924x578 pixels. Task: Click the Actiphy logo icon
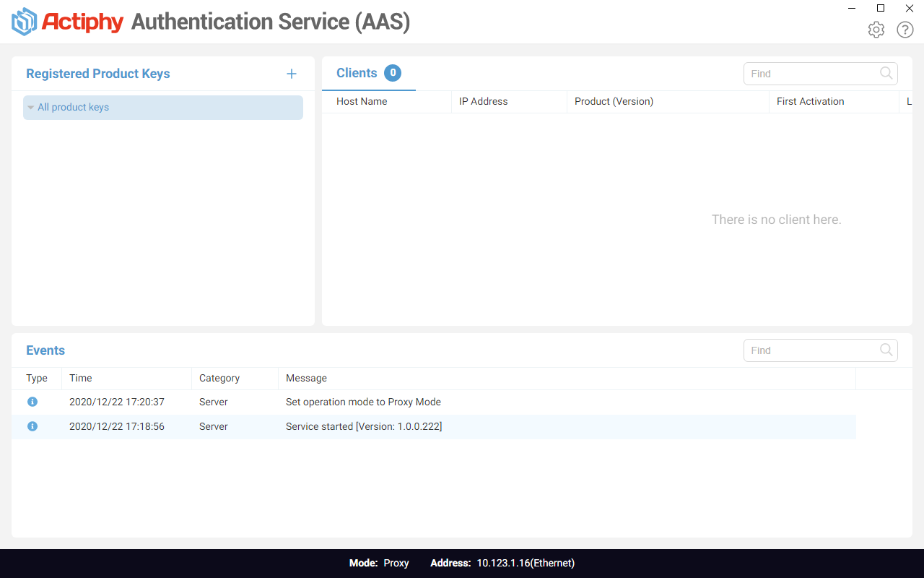coord(24,22)
